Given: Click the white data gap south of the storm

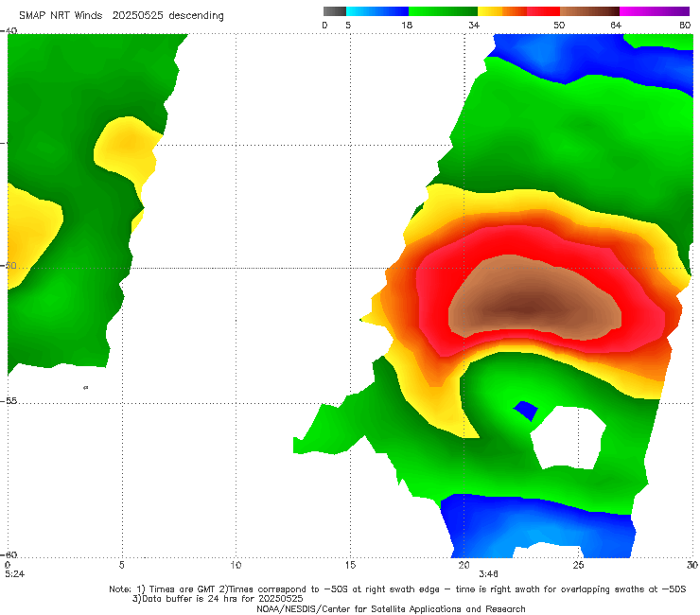Looking at the screenshot, I should (x=569, y=438).
